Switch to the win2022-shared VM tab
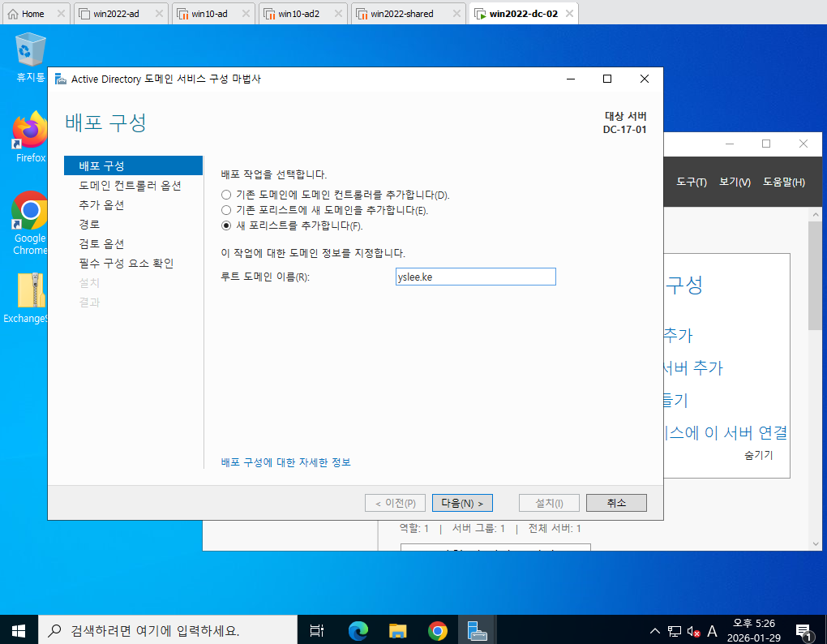The height and width of the screenshot is (644, 827). pyautogui.click(x=401, y=14)
